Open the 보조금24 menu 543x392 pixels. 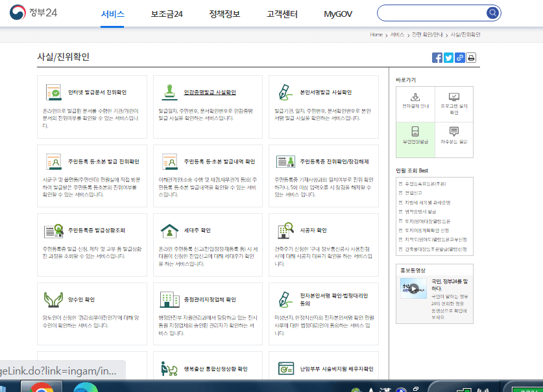coord(167,14)
